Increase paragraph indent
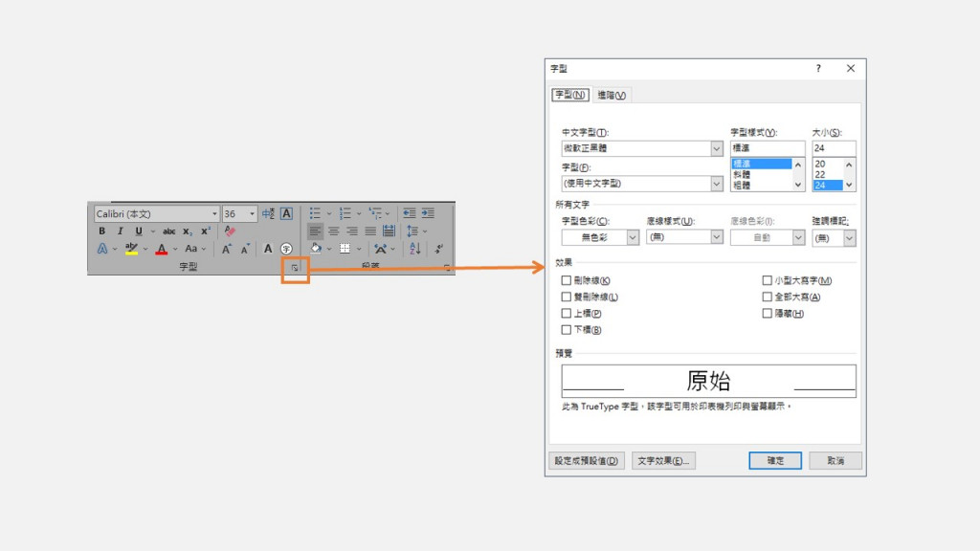Image resolution: width=980 pixels, height=551 pixels. [x=428, y=213]
